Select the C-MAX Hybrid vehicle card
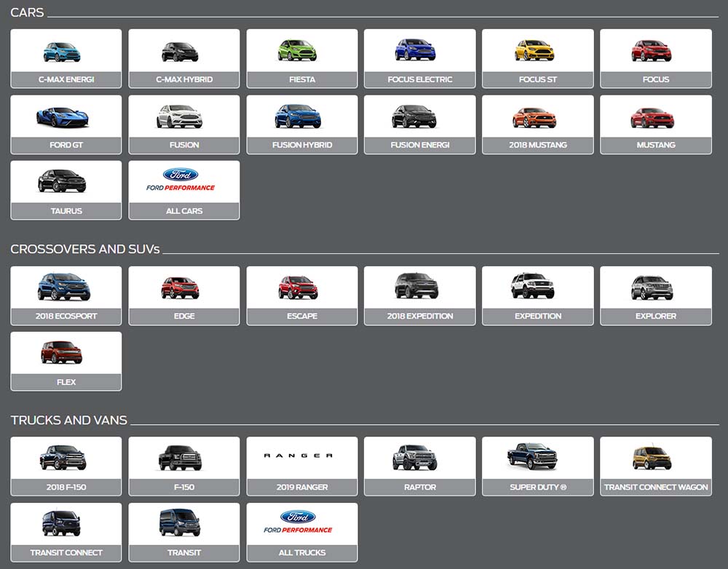Viewport: 728px width, 569px height. [x=184, y=58]
